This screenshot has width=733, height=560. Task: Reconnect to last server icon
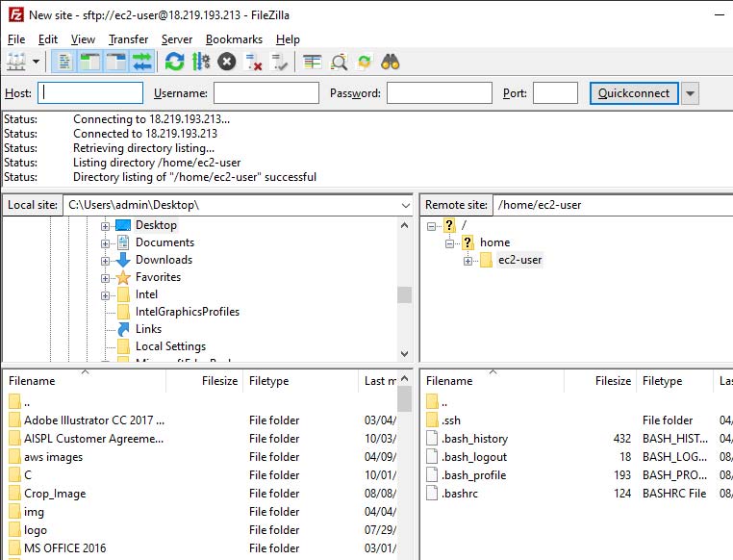point(280,62)
